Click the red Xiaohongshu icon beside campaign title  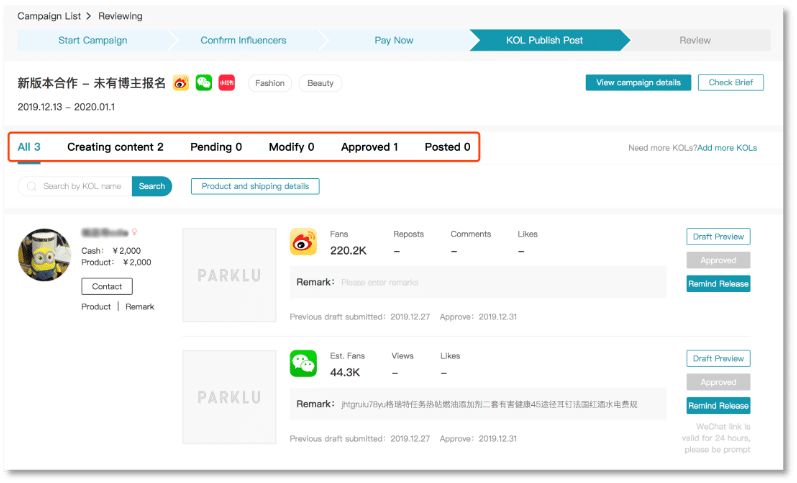(227, 83)
